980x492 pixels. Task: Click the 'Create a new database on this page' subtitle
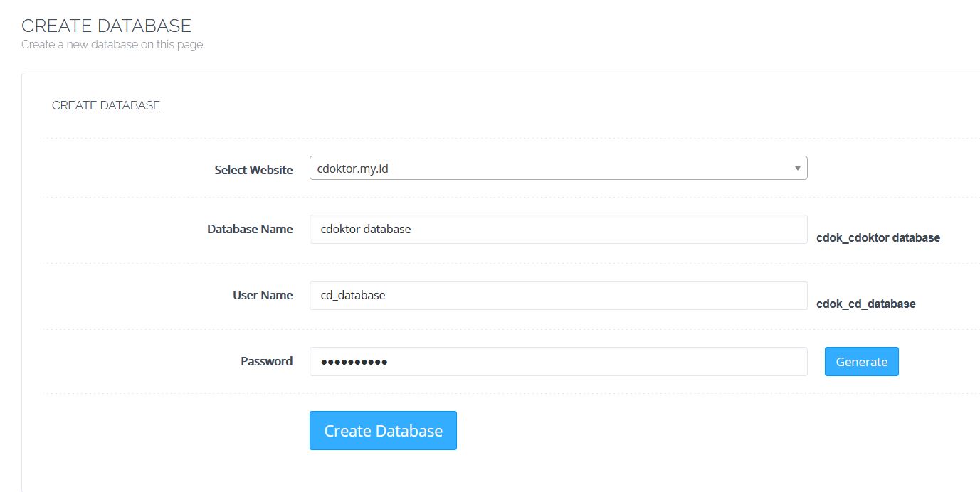pyautogui.click(x=113, y=44)
